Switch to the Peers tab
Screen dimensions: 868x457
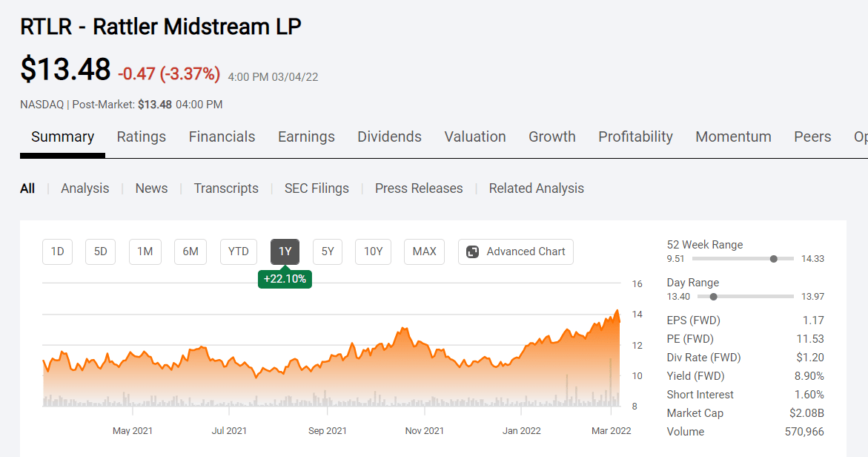812,137
